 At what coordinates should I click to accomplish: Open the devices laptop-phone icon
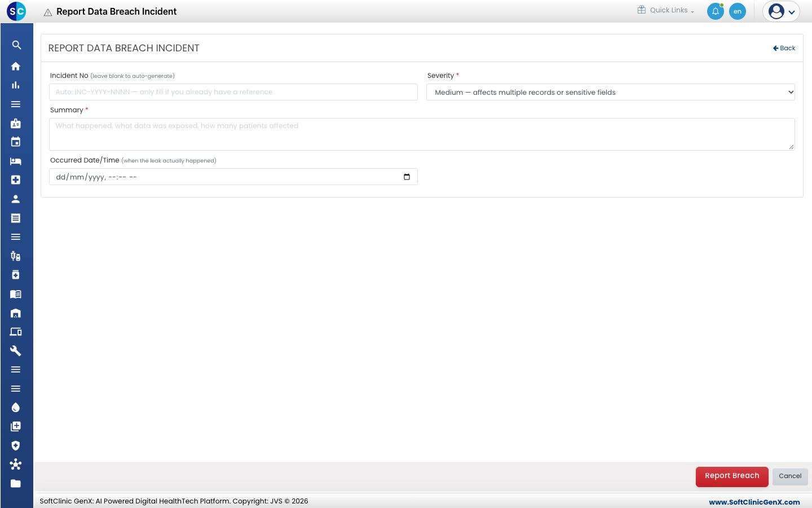point(16,332)
